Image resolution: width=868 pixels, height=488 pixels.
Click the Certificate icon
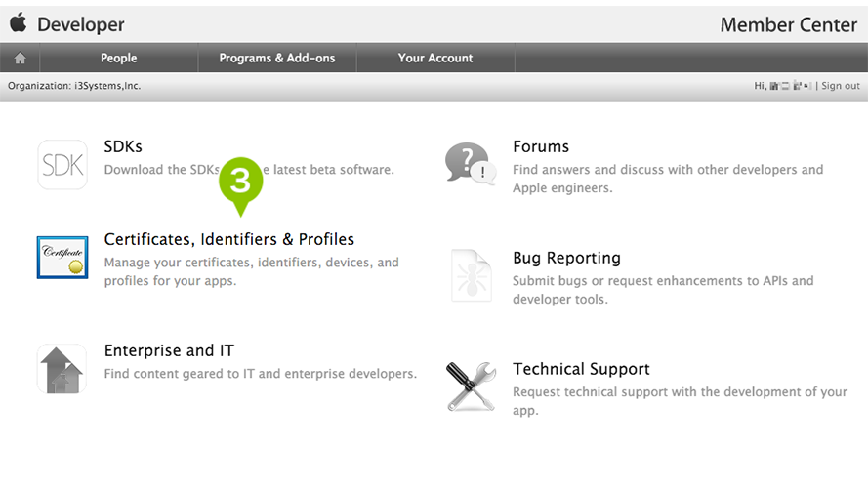click(x=62, y=258)
